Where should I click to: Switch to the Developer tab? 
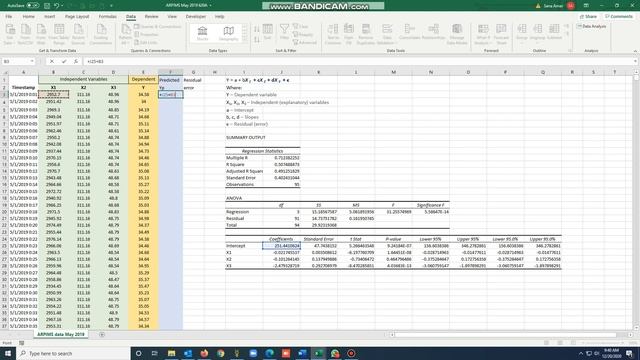pyautogui.click(x=196, y=17)
